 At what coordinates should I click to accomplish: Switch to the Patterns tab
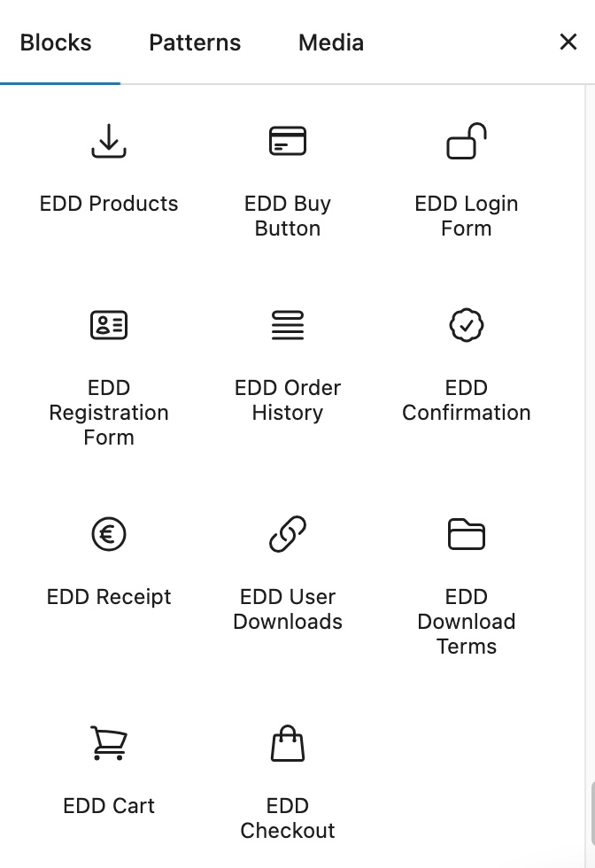[194, 42]
